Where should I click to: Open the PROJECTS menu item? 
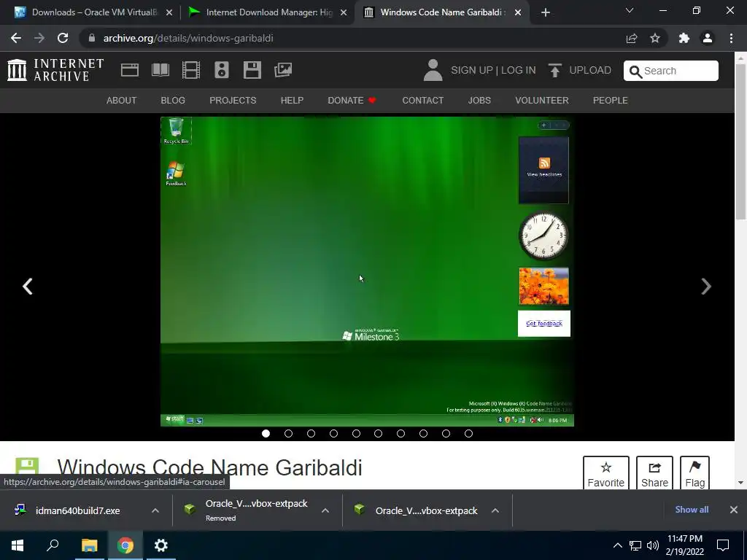click(233, 101)
